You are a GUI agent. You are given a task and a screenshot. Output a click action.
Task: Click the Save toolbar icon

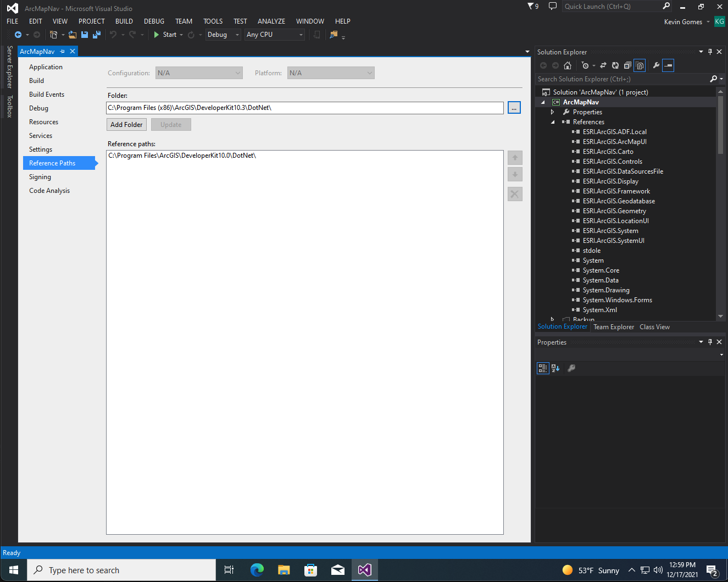85,35
